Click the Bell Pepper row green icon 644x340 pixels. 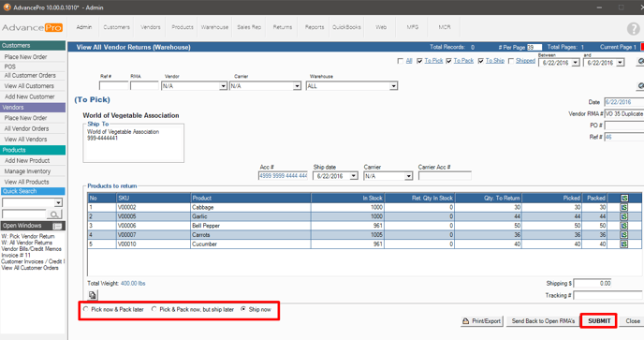point(624,226)
